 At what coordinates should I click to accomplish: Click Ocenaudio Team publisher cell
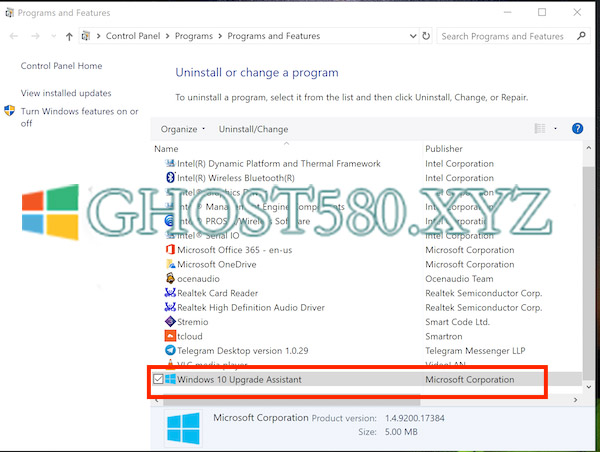459,279
